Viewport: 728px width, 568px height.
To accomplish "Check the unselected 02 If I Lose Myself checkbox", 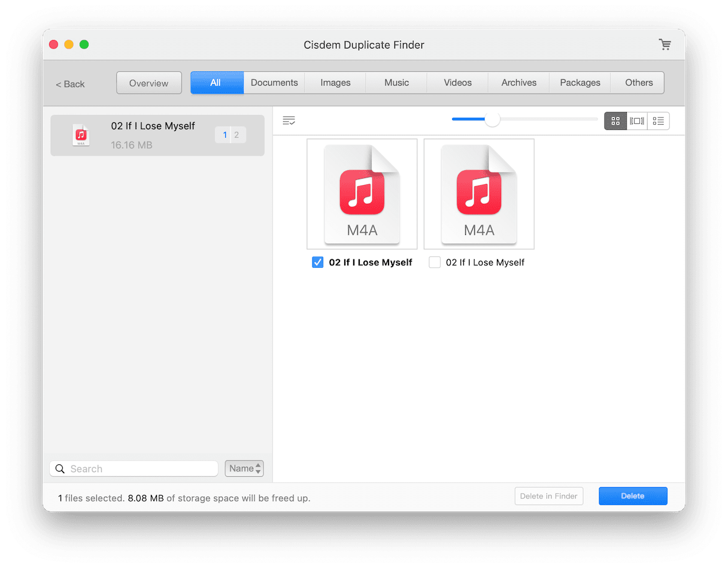I will [x=435, y=262].
